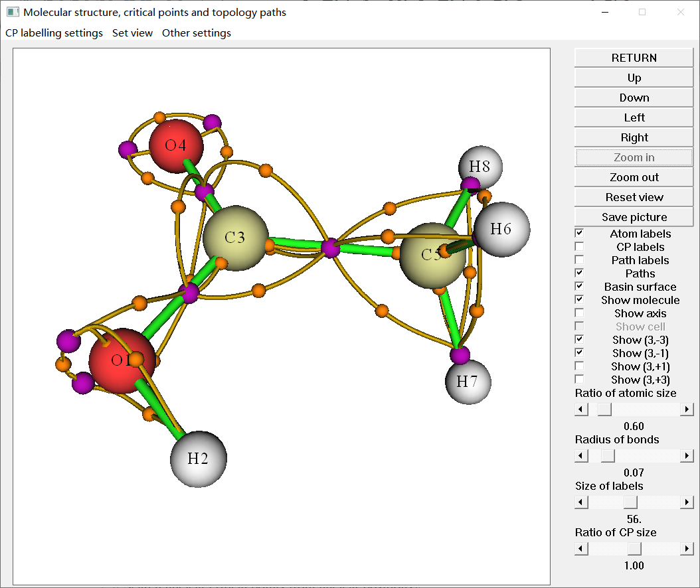
Task: Increase Ratio of atomic size with right arrow
Action: (687, 409)
